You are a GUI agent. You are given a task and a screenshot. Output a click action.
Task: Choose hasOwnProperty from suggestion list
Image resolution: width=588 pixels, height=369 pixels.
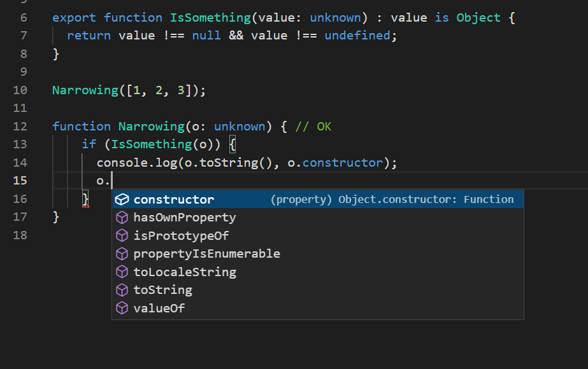pyautogui.click(x=318, y=218)
